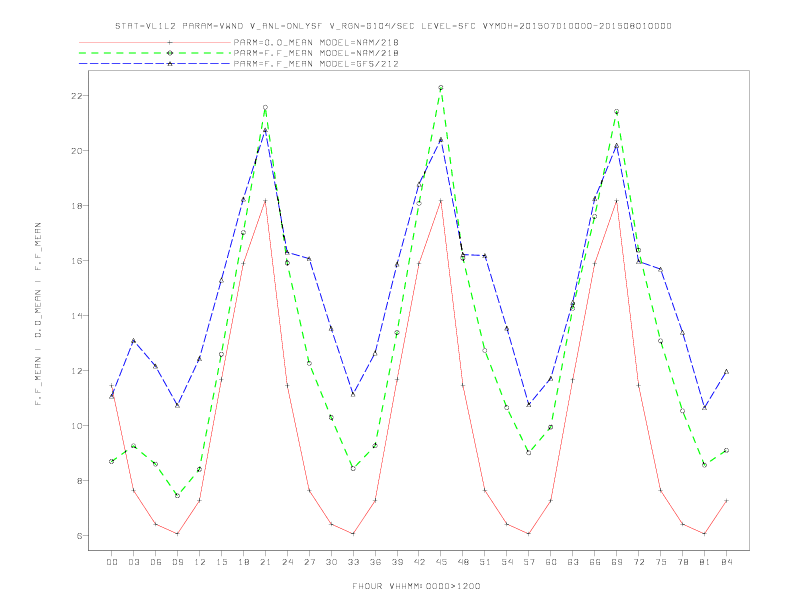Screen dimensions: 792x612
Task: Click x-axis forecast hour label 51
Action: [485, 562]
